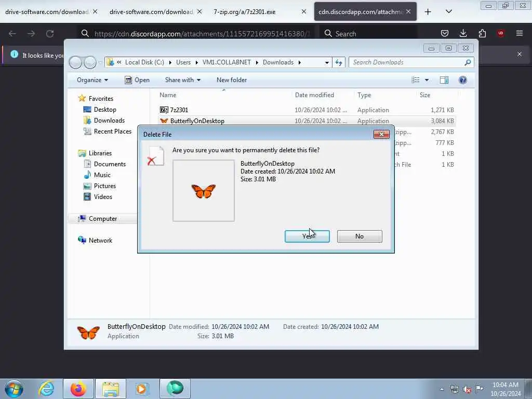This screenshot has height=399, width=532.
Task: Go forward in Explorer
Action: 90,62
